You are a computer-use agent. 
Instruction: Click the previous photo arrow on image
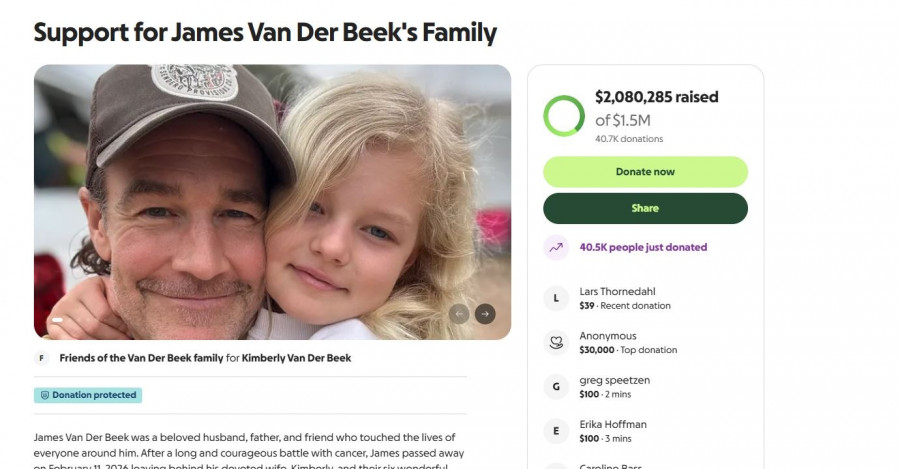pyautogui.click(x=459, y=314)
